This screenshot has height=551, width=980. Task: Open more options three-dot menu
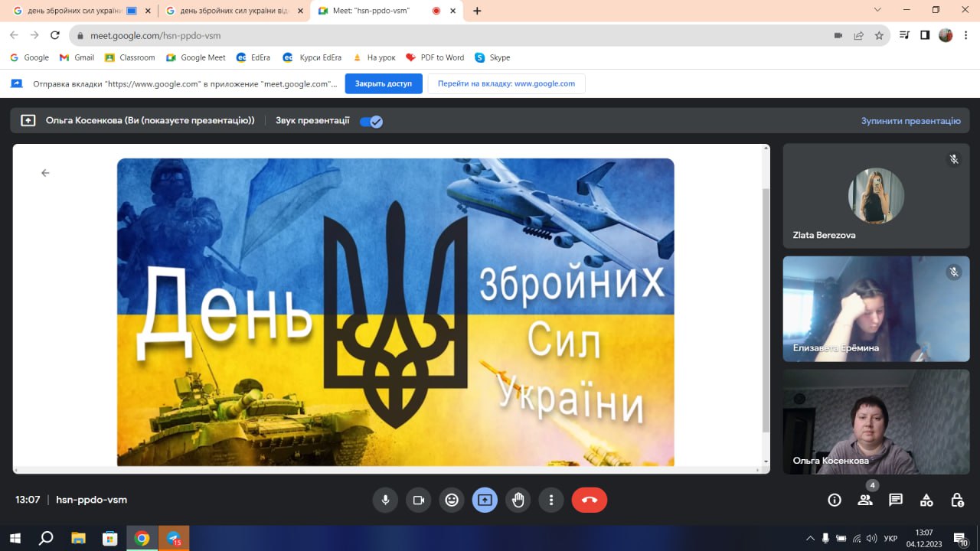coord(551,500)
